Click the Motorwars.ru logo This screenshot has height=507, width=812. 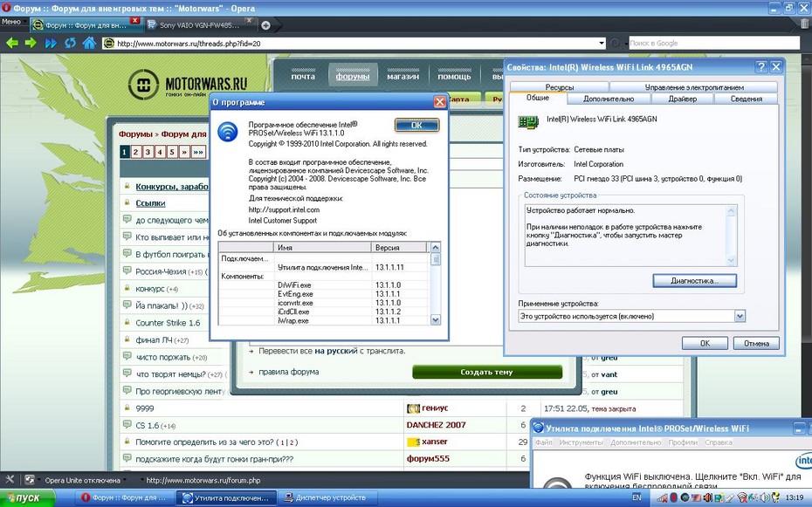pos(188,85)
